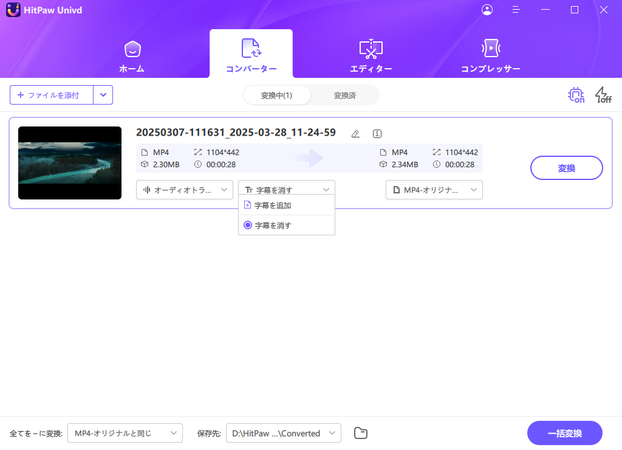Screen dimensions: 622x450
Task: Click the source 2.30MB file size text
Action: (166, 164)
